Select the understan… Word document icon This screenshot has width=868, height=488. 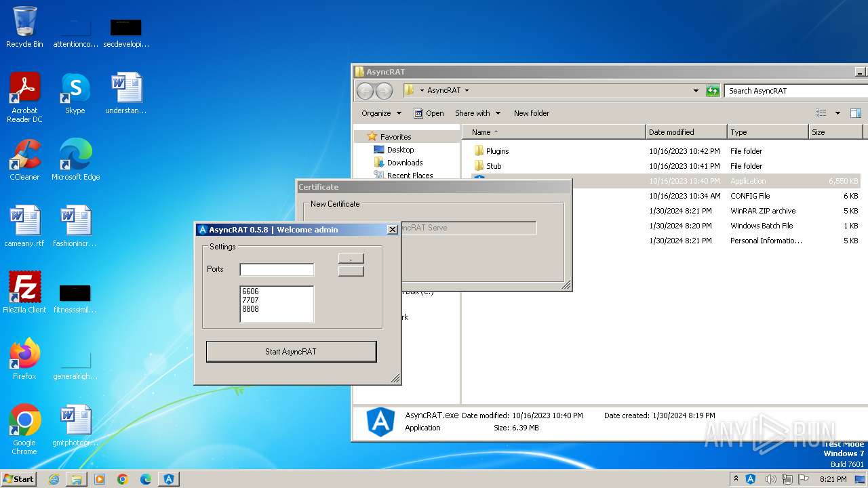click(126, 94)
